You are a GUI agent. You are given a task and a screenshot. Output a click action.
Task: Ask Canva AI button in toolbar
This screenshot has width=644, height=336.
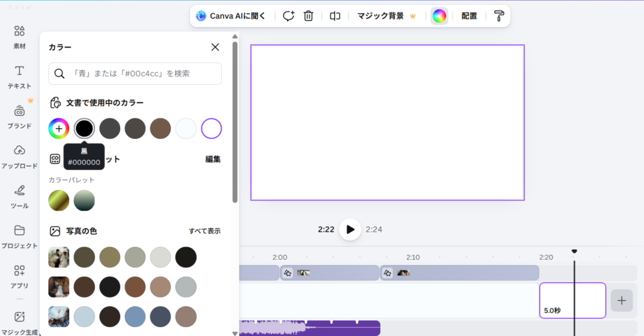pyautogui.click(x=231, y=16)
